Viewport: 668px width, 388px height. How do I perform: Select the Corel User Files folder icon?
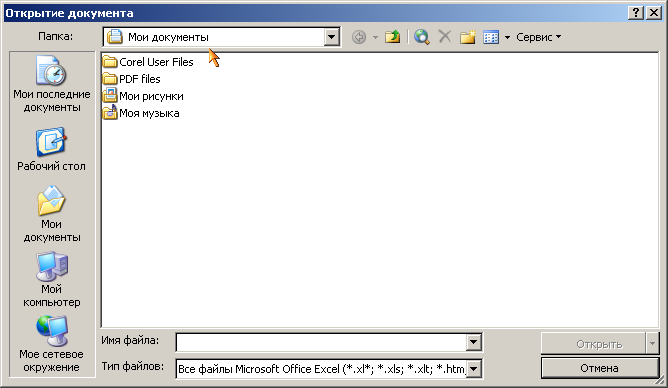pyautogui.click(x=110, y=62)
